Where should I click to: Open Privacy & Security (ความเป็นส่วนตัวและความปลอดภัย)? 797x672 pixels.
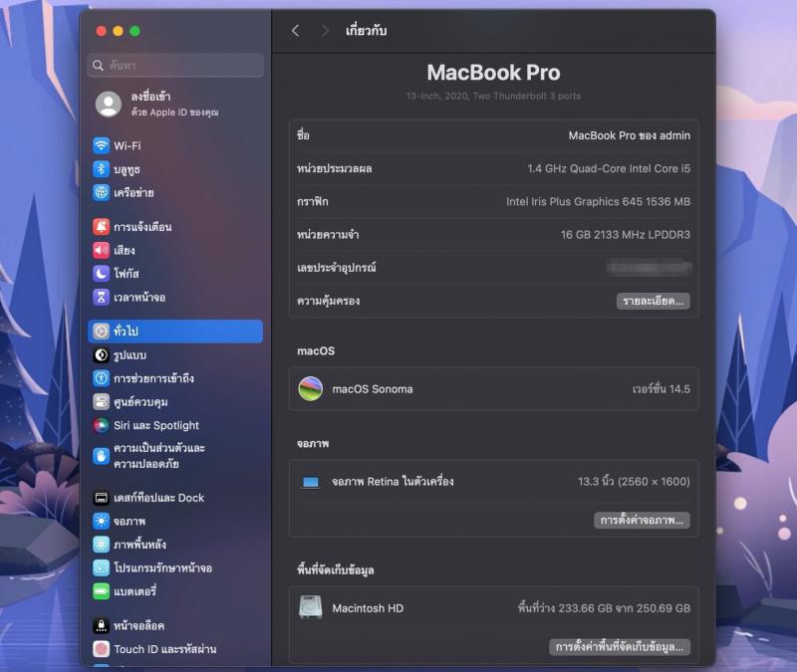tap(175, 456)
